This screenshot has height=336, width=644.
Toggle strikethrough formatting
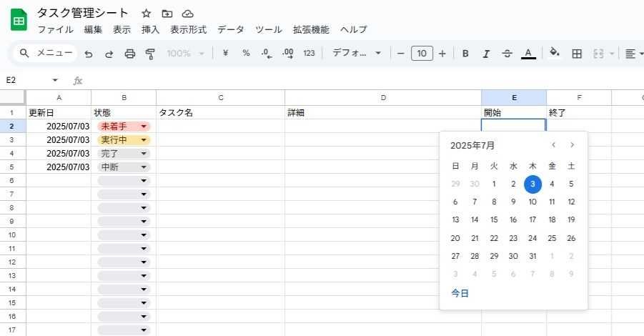[507, 54]
